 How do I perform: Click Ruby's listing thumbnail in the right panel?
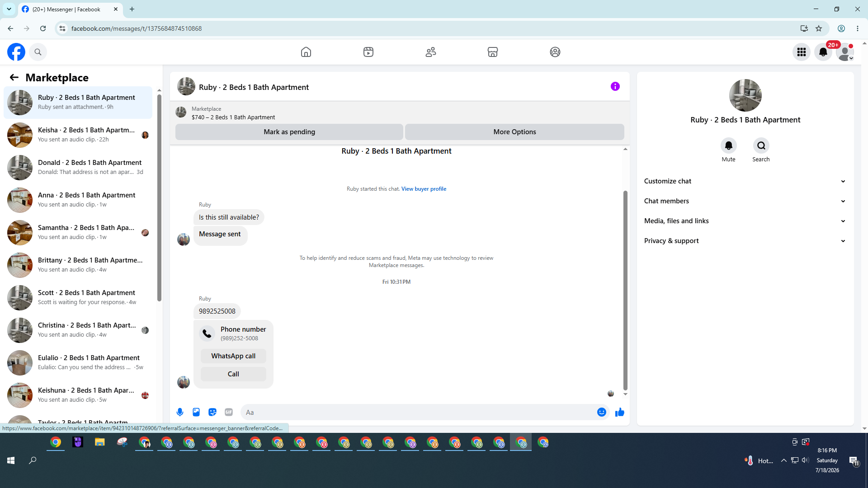point(745,95)
